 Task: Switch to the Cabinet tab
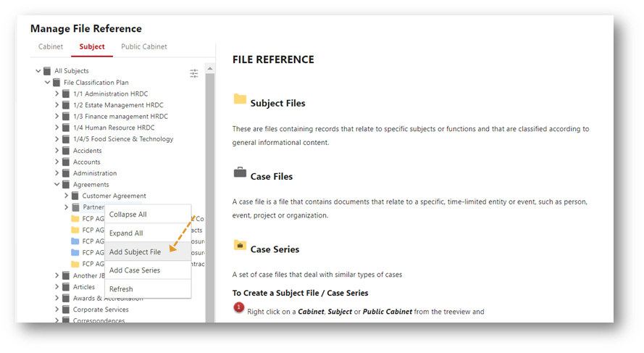(51, 47)
